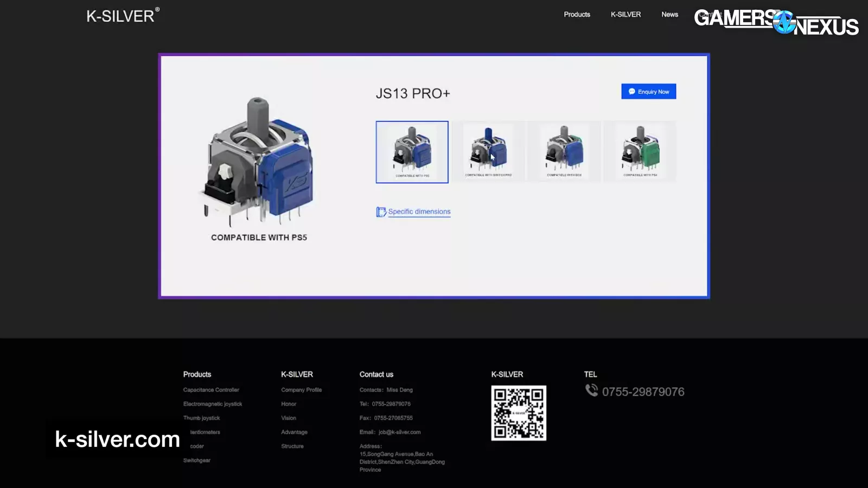
Task: Open the Structure footer link
Action: click(292, 446)
